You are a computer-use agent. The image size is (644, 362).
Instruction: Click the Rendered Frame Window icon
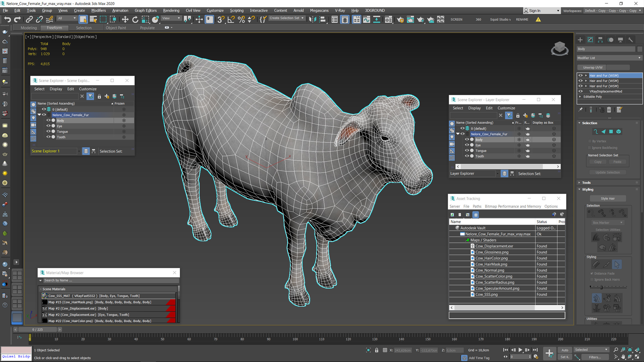tap(410, 19)
